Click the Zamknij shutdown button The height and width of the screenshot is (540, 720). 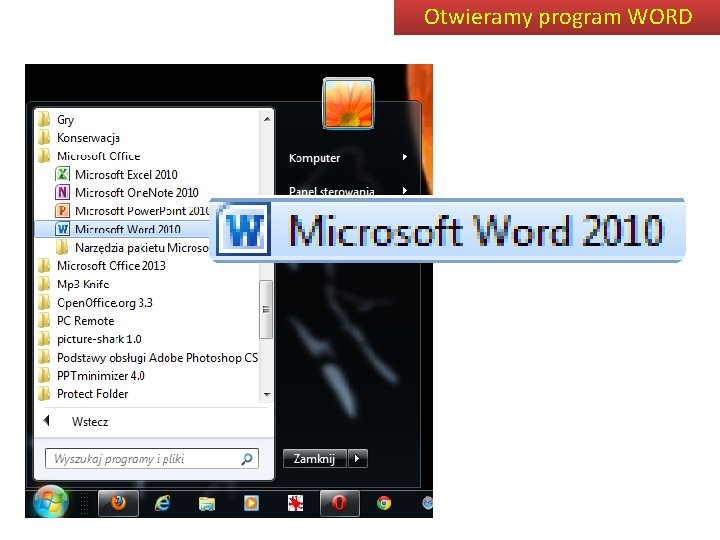point(315,458)
